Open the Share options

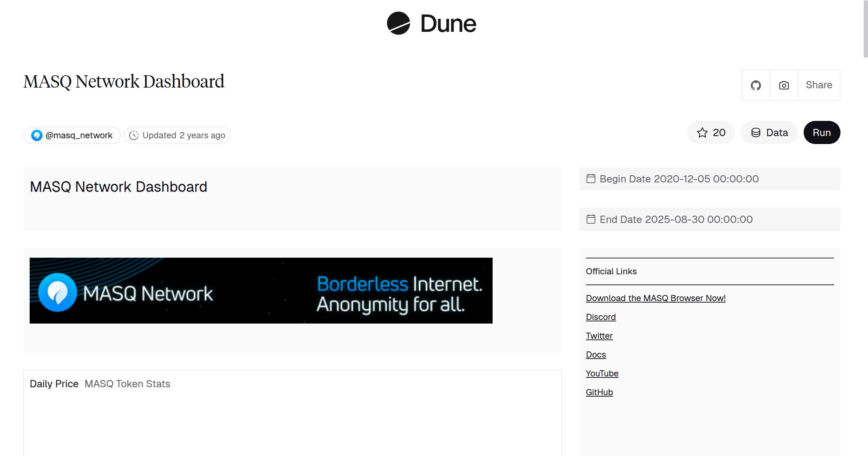[819, 85]
